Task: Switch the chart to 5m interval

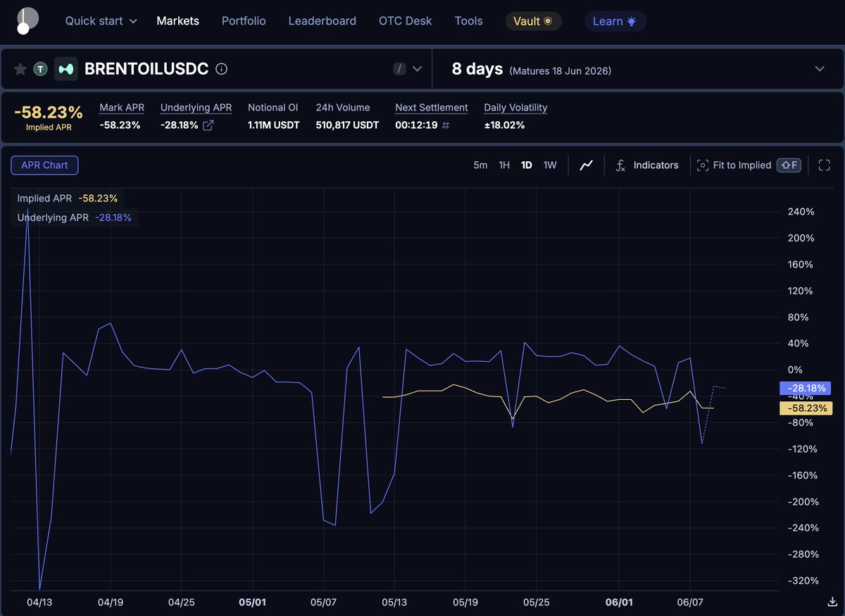Action: pos(480,165)
